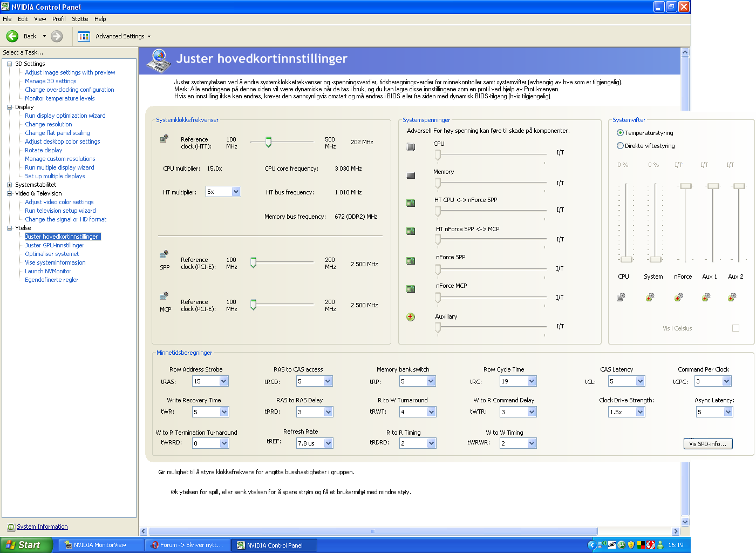Image resolution: width=756 pixels, height=553 pixels.
Task: Collapse the 3D Settings tree node
Action: coord(9,64)
